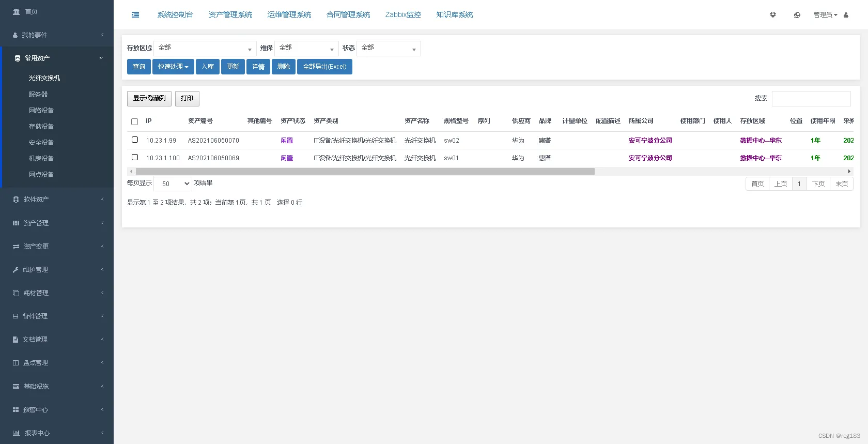The width and height of the screenshot is (868, 444).
Task: Click the 查询 button
Action: [x=139, y=67]
